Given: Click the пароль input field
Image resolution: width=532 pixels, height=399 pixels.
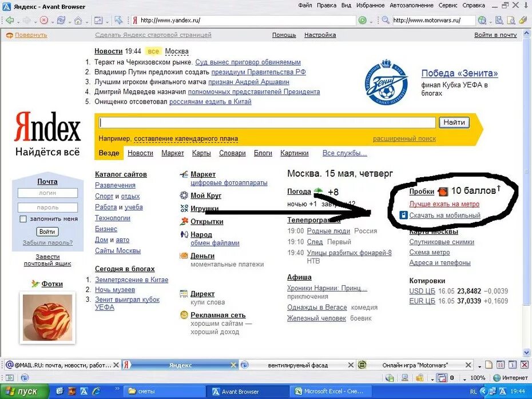Looking at the screenshot, I should pyautogui.click(x=47, y=208).
